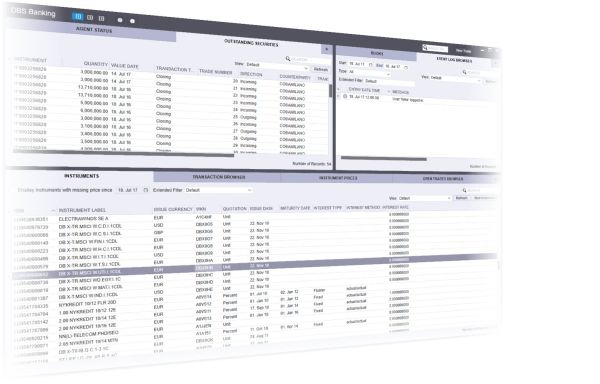600x384 pixels.
Task: Select the first highlighted layout icon in title bar
Action: click(78, 16)
